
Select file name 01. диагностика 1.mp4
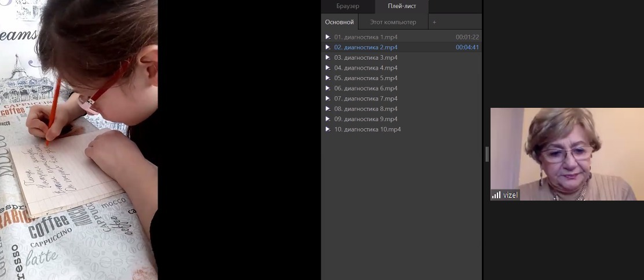(365, 37)
